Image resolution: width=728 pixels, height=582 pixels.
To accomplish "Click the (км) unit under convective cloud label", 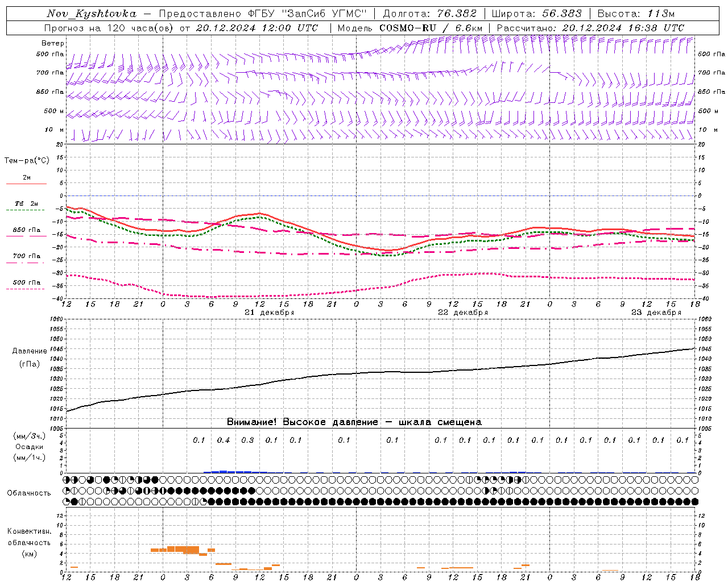I will [x=29, y=554].
